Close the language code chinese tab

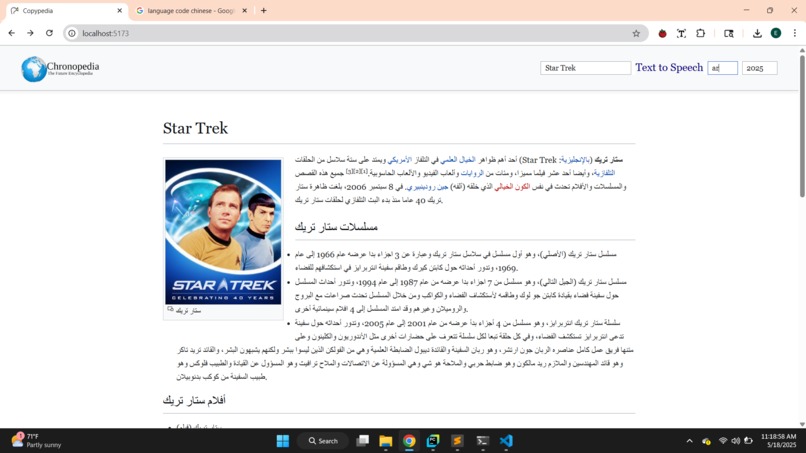[x=245, y=10]
